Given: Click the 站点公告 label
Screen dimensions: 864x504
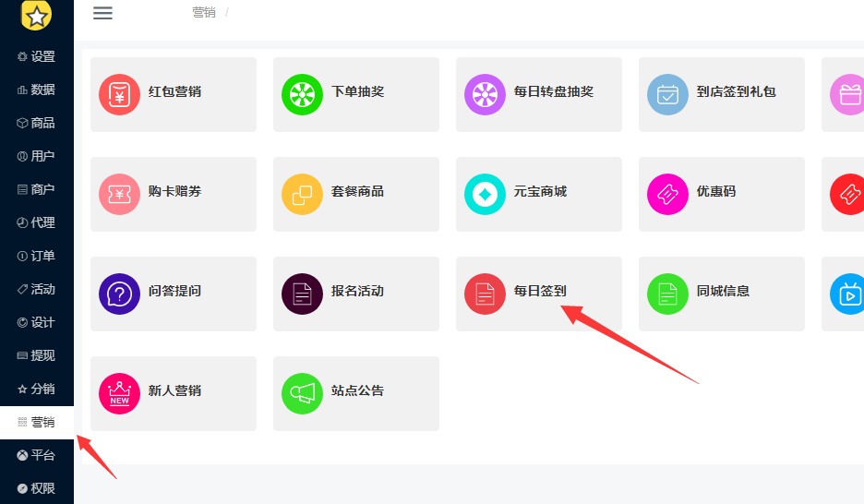Looking at the screenshot, I should coord(357,390).
